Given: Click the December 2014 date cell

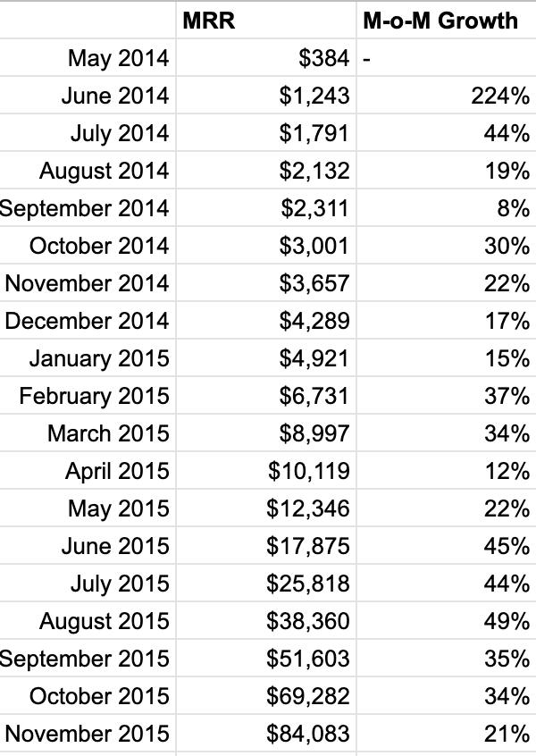Looking at the screenshot, I should pyautogui.click(x=87, y=321).
